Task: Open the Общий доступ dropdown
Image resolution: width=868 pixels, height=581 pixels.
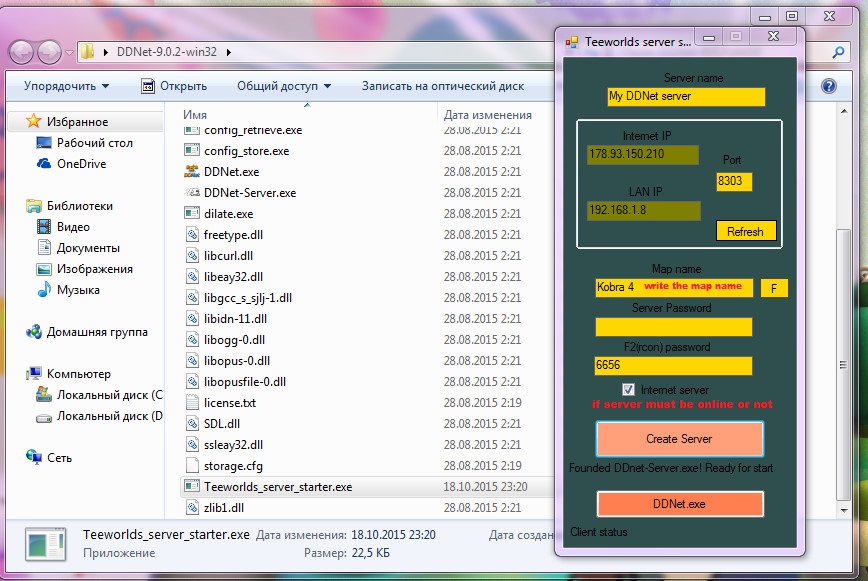Action: tap(283, 86)
